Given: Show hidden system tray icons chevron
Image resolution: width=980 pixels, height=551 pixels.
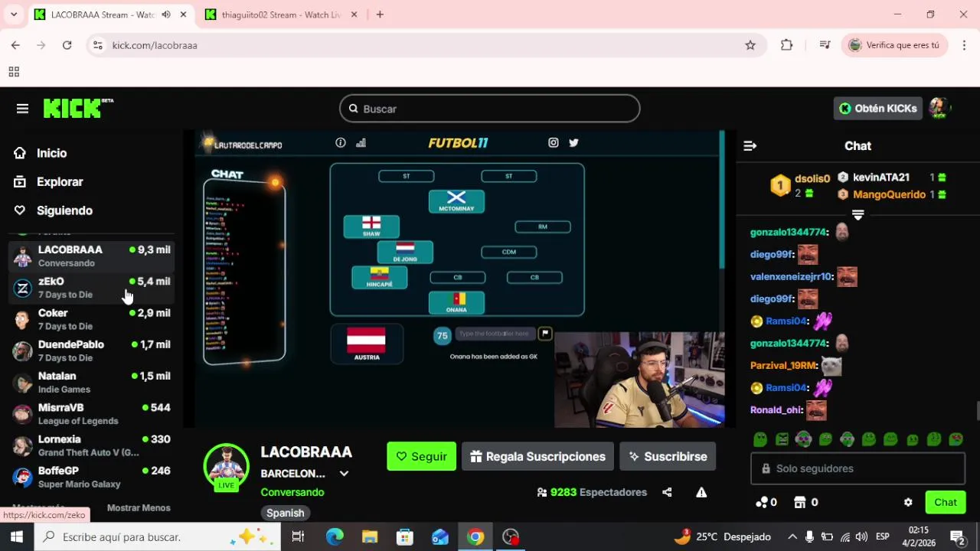Looking at the screenshot, I should point(792,537).
